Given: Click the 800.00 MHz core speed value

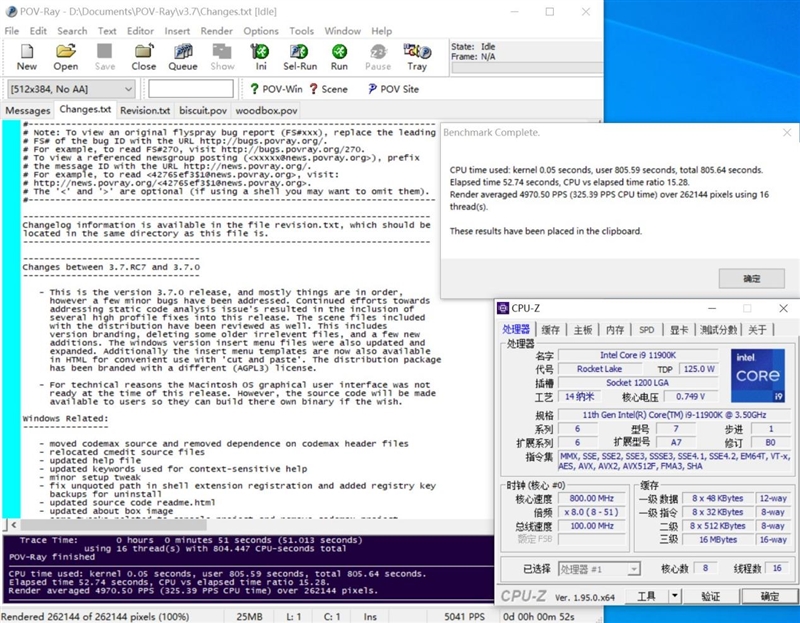Looking at the screenshot, I should point(591,499).
